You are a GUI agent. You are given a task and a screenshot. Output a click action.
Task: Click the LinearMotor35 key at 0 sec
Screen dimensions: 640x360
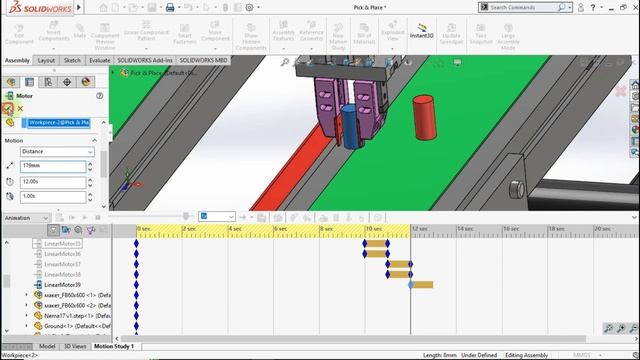click(136, 244)
